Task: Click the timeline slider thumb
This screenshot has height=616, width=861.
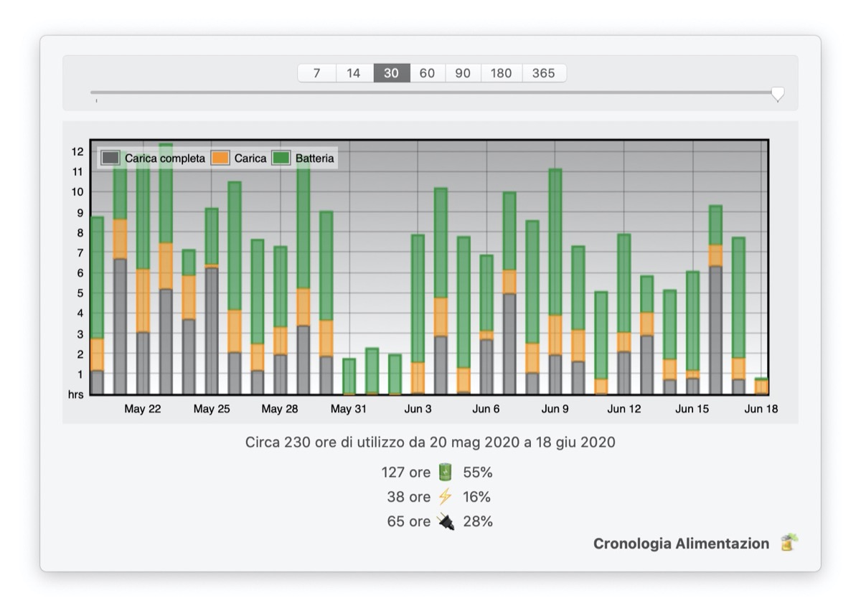Action: click(778, 94)
